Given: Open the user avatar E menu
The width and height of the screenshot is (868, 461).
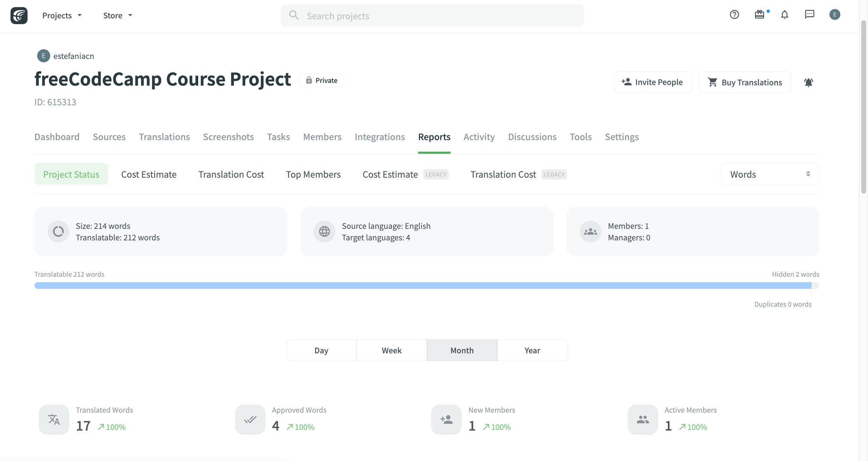Looking at the screenshot, I should (x=835, y=15).
